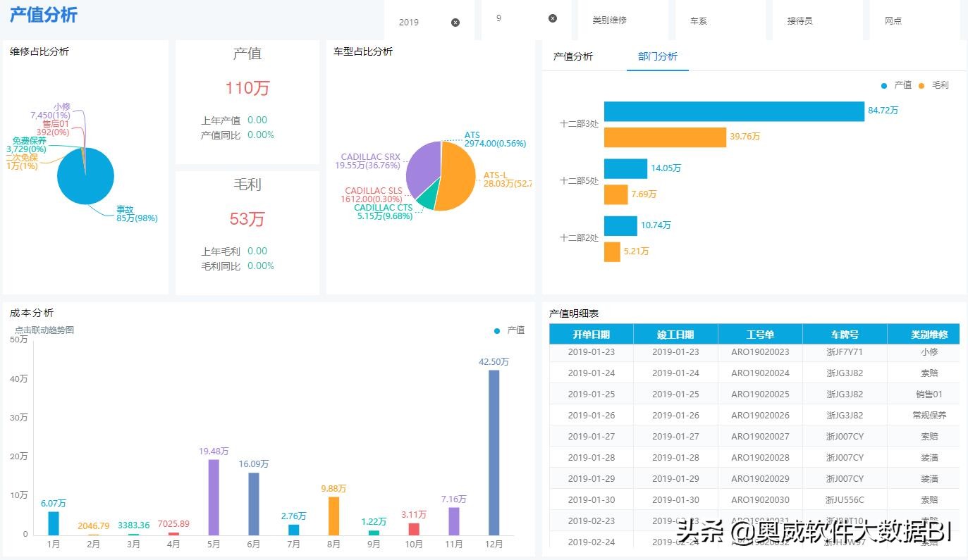Click the 十二部3处 orange 39.76万 bar
968x560 pixels.
click(x=665, y=137)
